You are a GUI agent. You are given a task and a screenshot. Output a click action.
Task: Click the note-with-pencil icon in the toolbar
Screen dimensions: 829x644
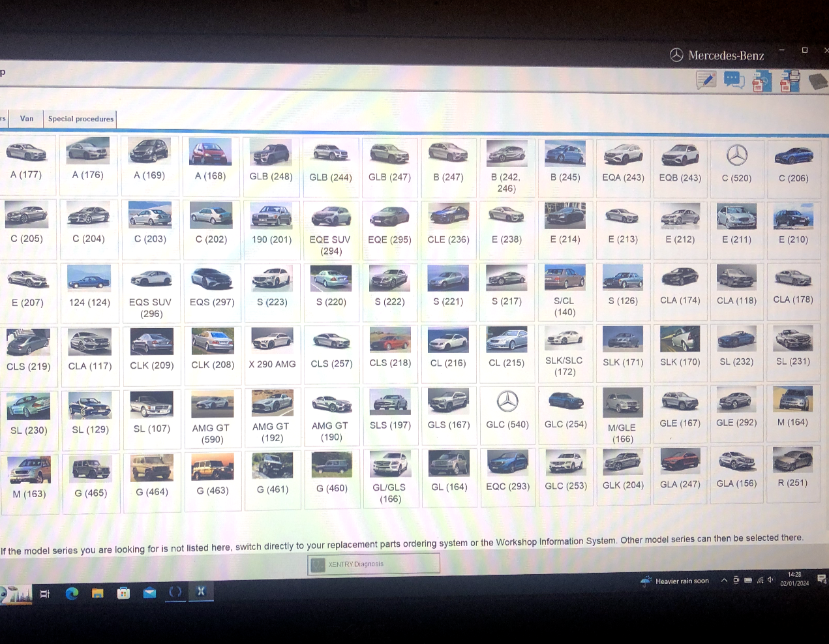point(706,80)
